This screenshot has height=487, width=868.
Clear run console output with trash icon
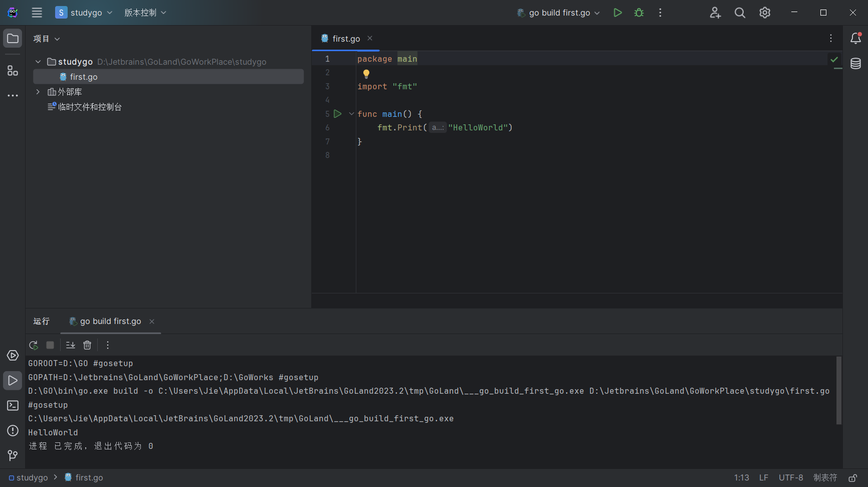click(x=87, y=345)
